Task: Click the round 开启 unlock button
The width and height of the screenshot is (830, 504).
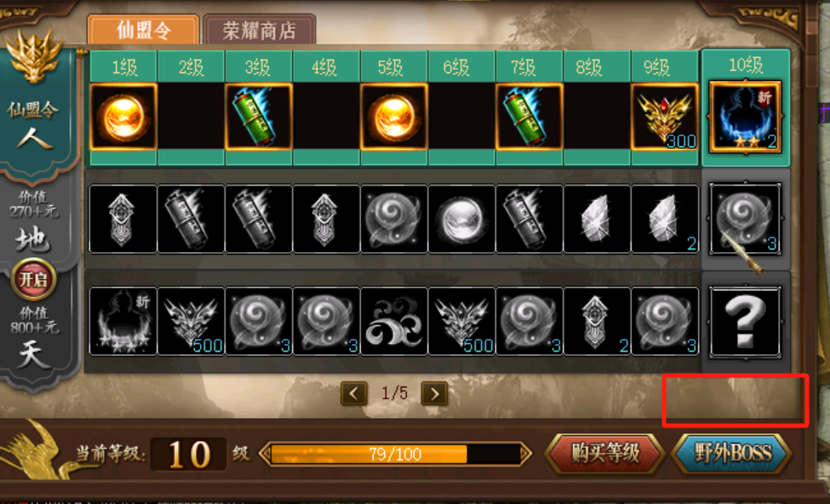Action: click(x=34, y=279)
